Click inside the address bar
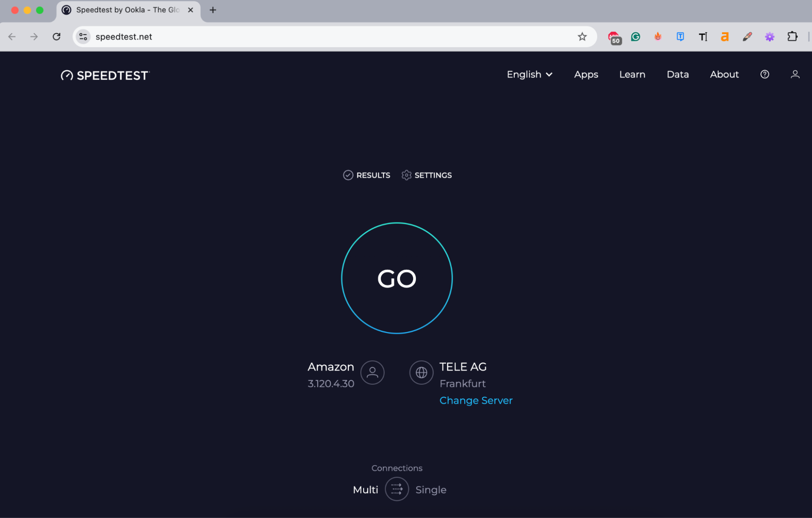This screenshot has height=518, width=812. (284, 37)
